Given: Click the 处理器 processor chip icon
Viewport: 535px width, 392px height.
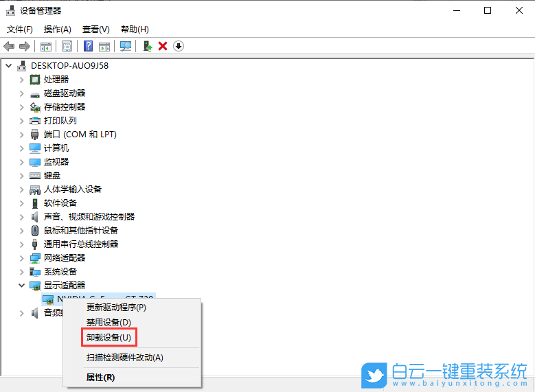Looking at the screenshot, I should click(x=35, y=80).
